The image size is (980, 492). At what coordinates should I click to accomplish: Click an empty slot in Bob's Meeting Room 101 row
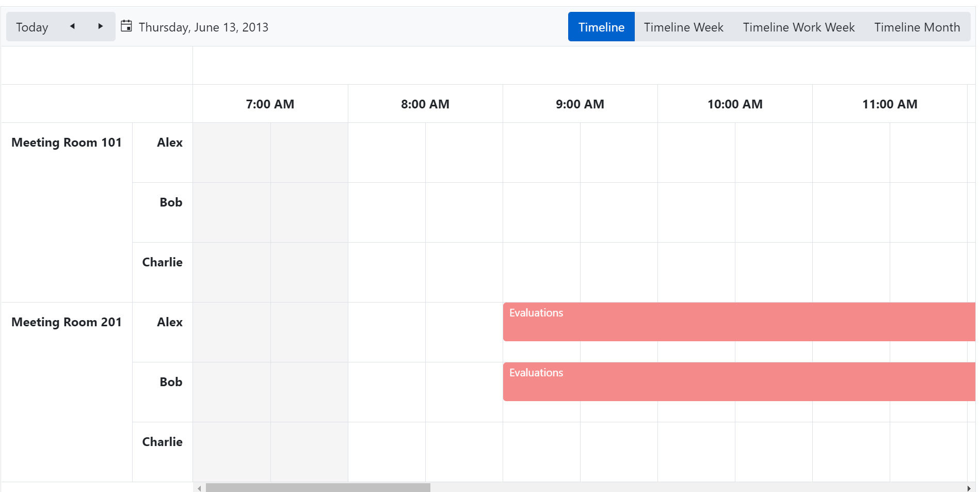(x=387, y=213)
